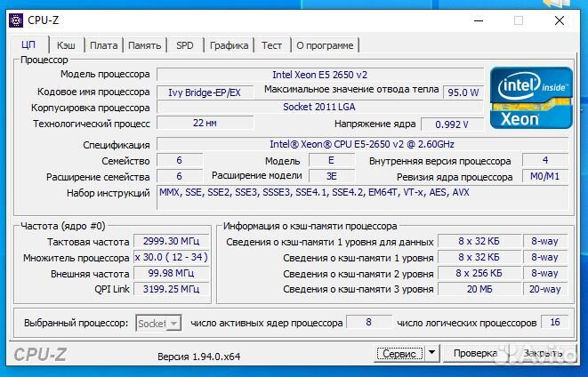Click the bus speed value 99.98 МГц
This screenshot has width=588, height=377.
(171, 273)
